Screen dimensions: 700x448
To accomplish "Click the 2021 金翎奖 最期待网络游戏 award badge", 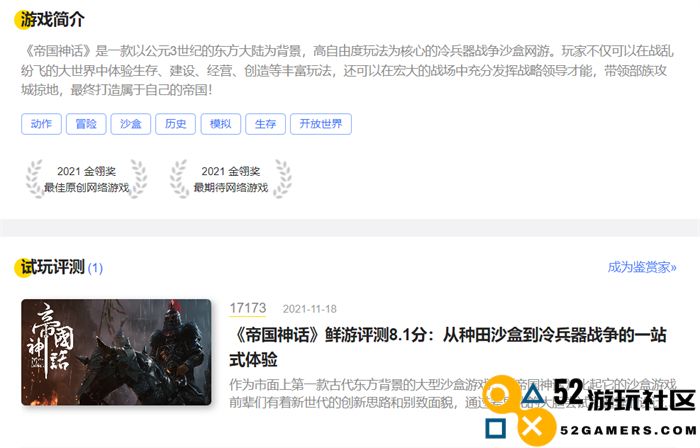I will pyautogui.click(x=230, y=179).
